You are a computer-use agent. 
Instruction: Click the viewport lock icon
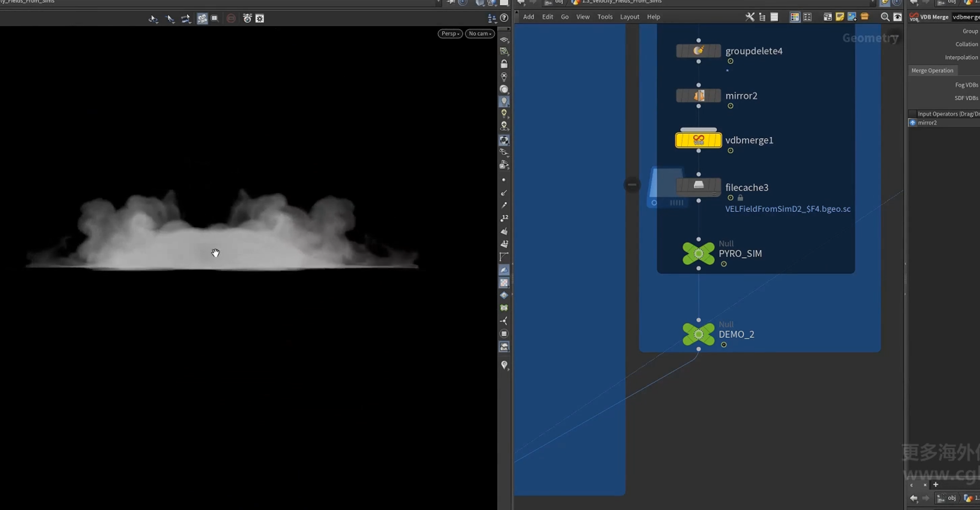504,64
